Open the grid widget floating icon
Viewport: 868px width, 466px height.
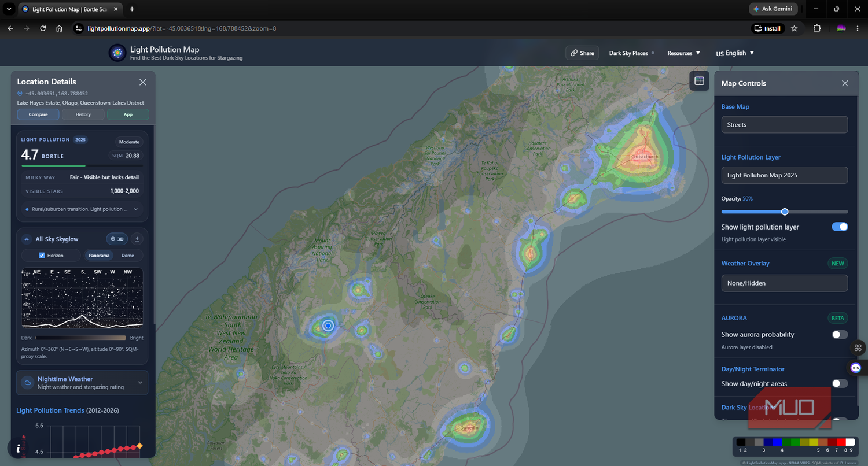click(x=858, y=347)
